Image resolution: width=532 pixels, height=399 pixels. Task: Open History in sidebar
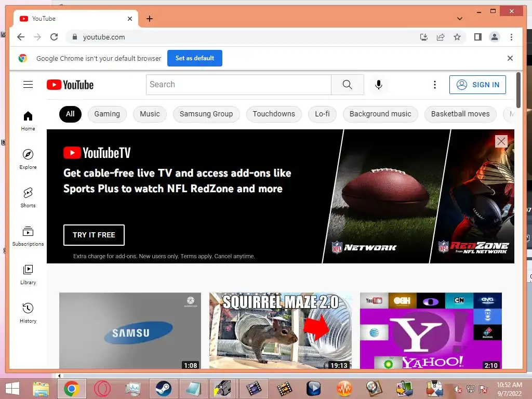[28, 313]
